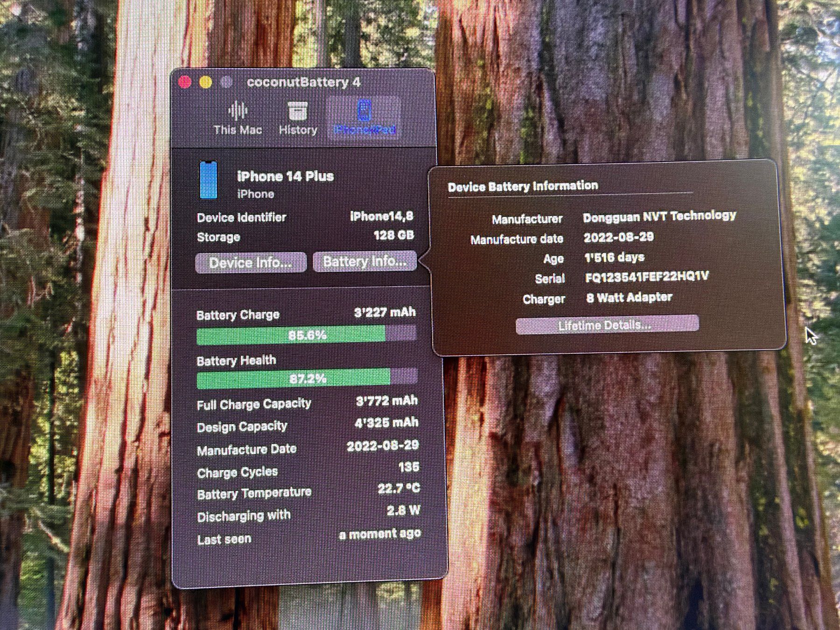840x630 pixels.
Task: Click the gray zoom window button
Action: pyautogui.click(x=227, y=83)
